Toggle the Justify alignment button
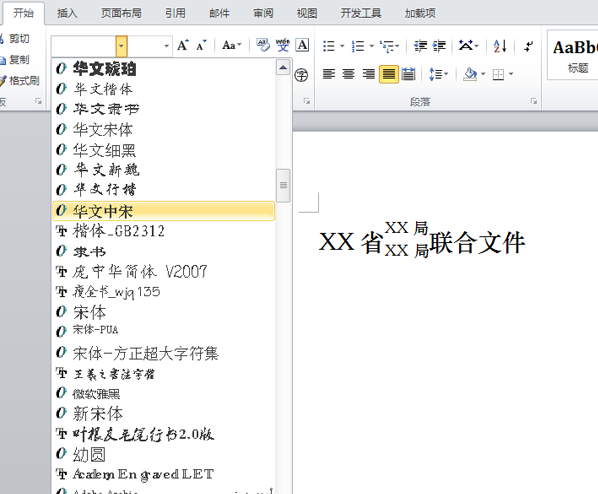Viewport: 598px width, 494px height. coord(389,74)
